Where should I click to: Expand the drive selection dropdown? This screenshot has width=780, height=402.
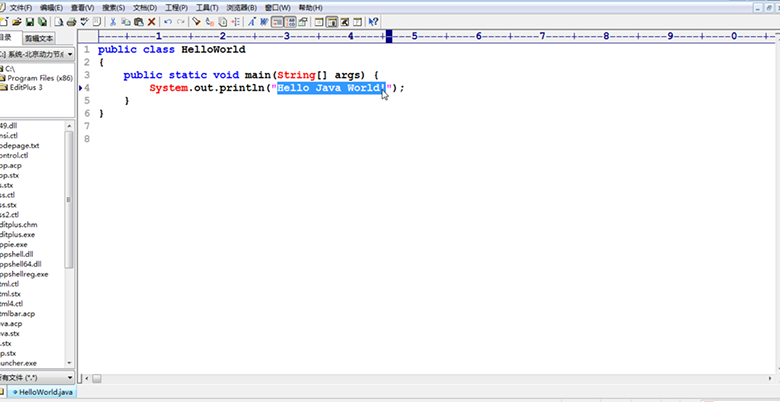click(70, 54)
